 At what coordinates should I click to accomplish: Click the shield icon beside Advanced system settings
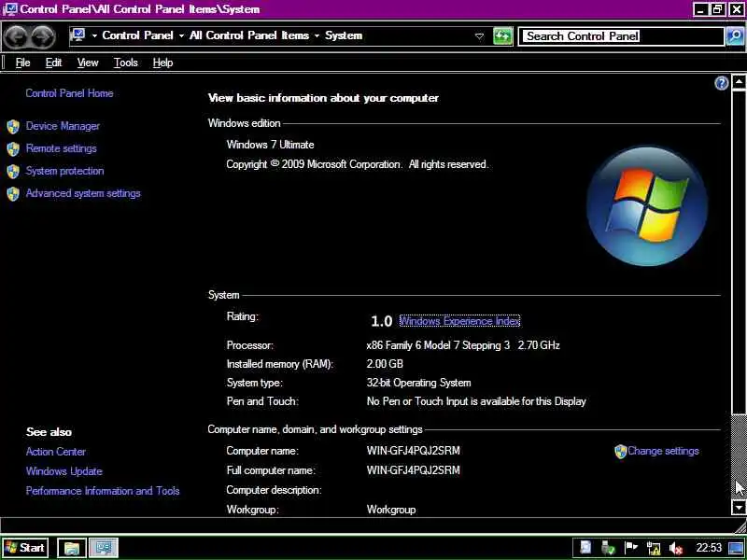point(13,193)
